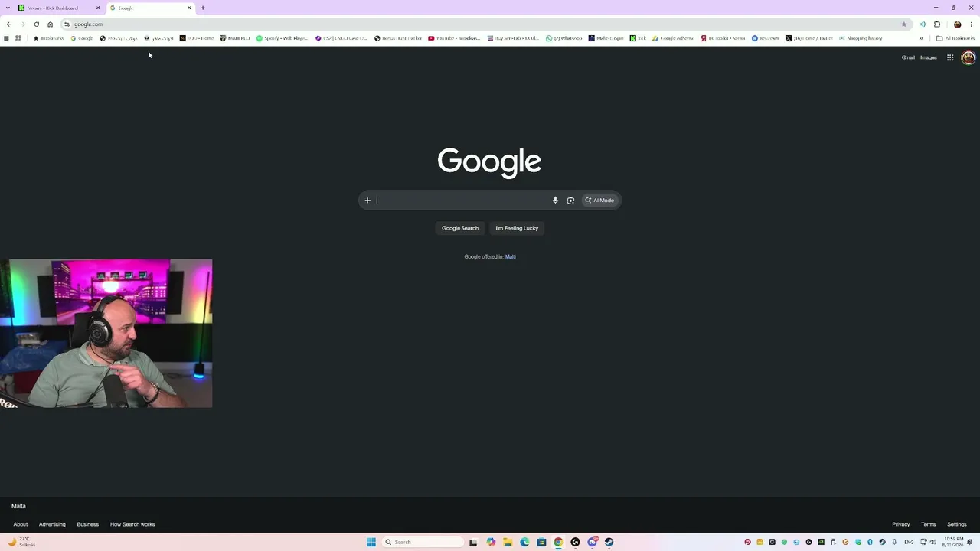The image size is (980, 551).
Task: Show more bookmarks with the chevron
Action: [921, 38]
